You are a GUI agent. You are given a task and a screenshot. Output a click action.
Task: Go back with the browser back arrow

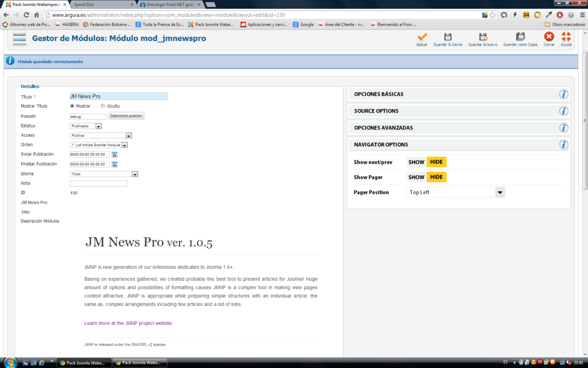(6, 15)
